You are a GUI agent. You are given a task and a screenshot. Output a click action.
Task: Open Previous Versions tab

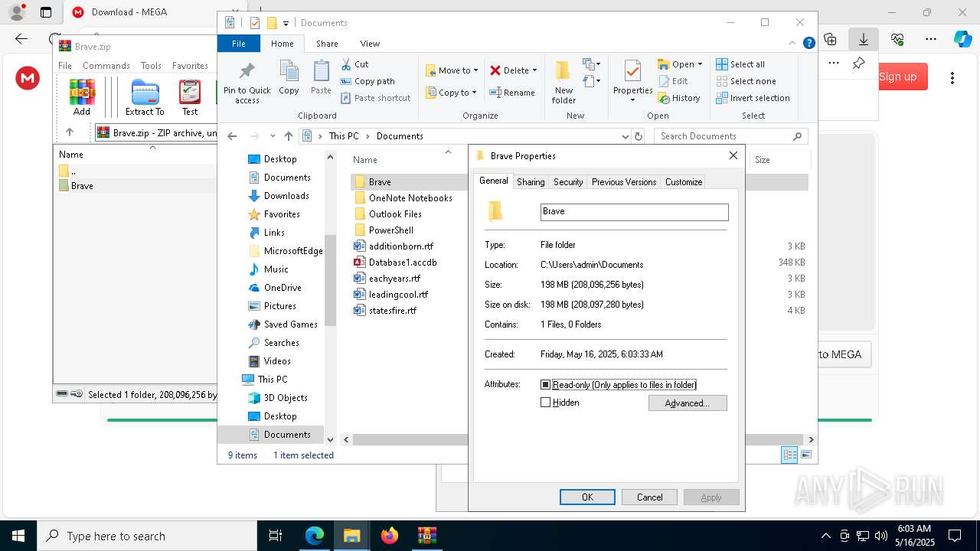click(624, 182)
